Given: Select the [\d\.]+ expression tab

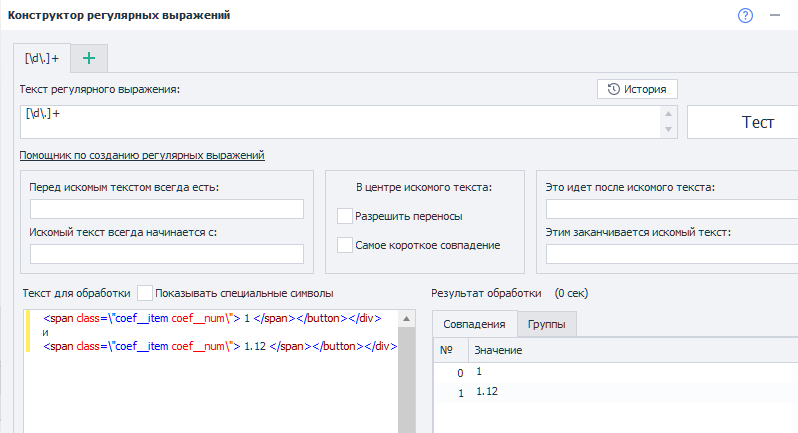Looking at the screenshot, I should [x=42, y=59].
